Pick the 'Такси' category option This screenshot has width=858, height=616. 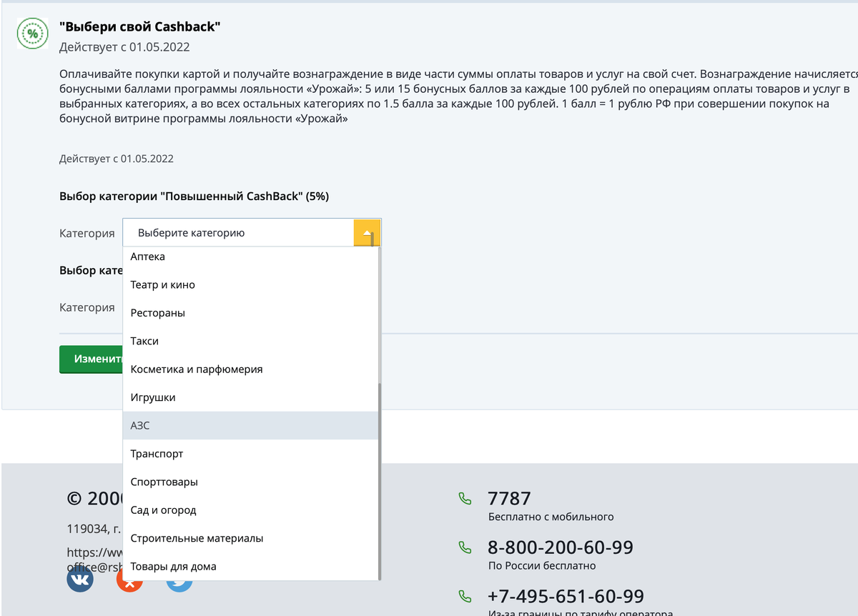point(250,341)
